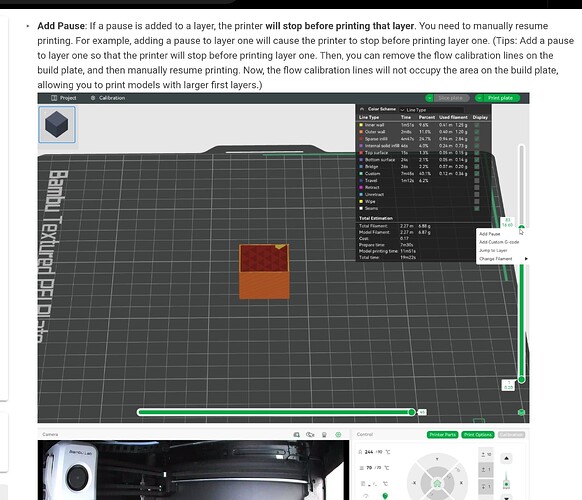582x500 pixels.
Task: Click nozzle temperature value 244
Action: [x=369, y=452]
